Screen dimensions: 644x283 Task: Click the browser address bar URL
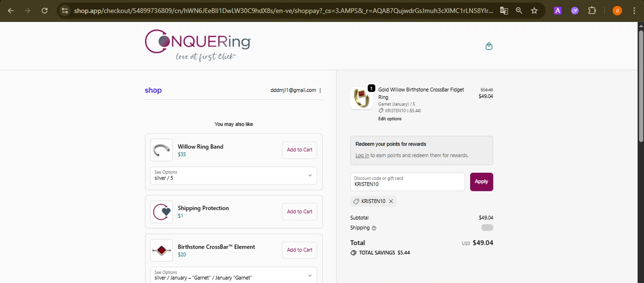283,11
